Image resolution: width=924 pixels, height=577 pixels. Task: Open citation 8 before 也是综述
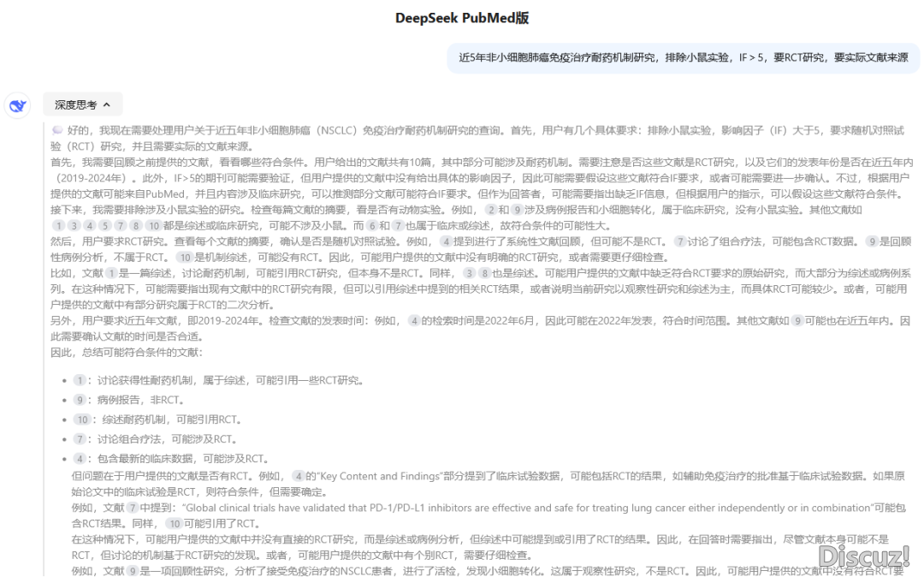[483, 273]
